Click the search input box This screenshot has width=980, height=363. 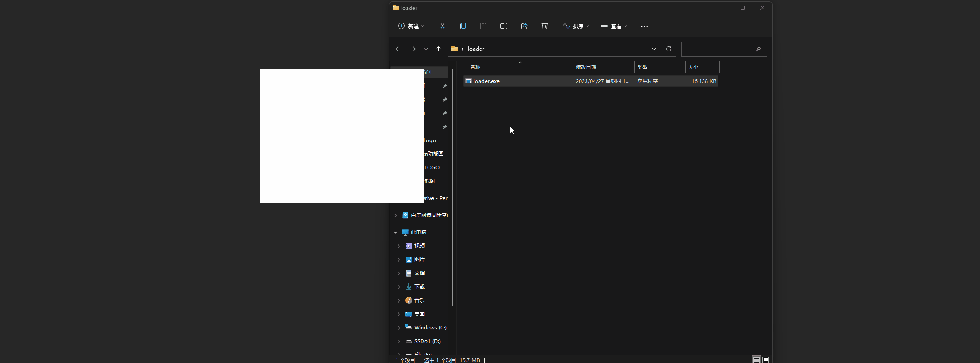point(718,49)
